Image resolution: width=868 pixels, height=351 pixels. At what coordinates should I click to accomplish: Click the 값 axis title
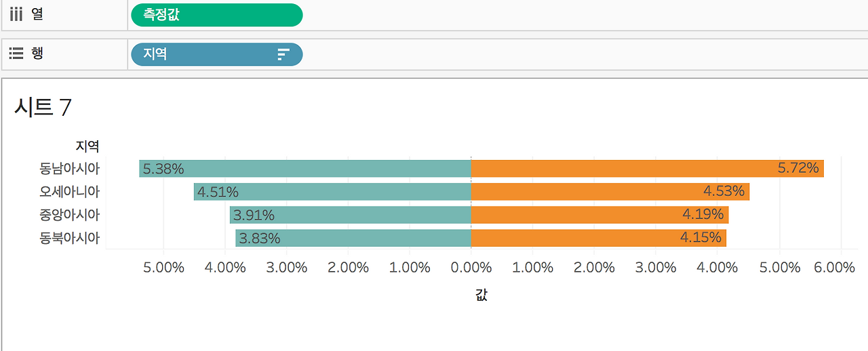481,295
